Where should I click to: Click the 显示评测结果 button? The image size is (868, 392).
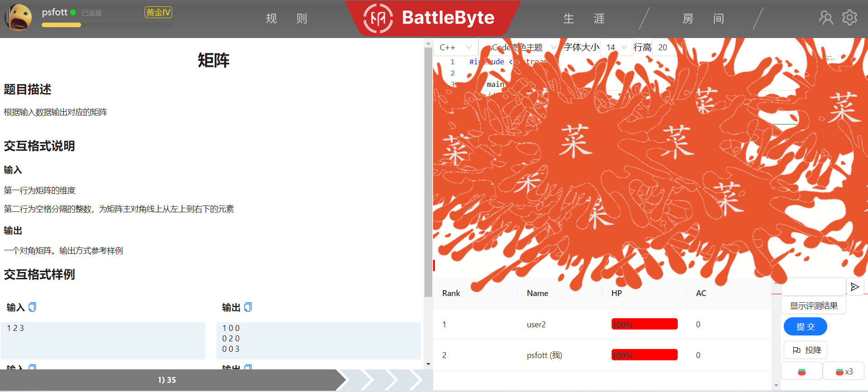(814, 306)
